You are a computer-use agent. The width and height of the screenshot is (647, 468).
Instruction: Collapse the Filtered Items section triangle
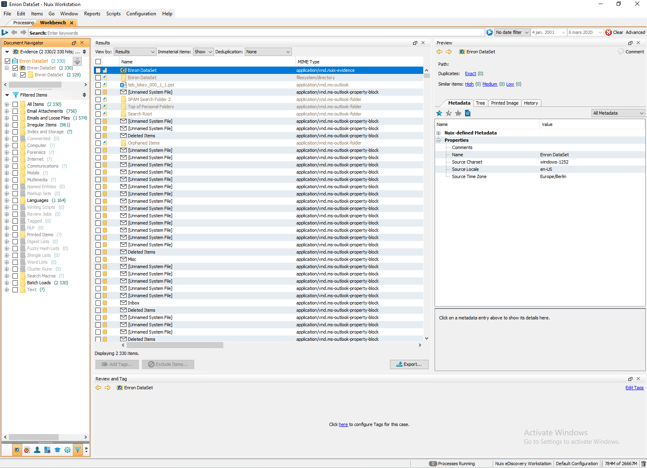[x=7, y=95]
